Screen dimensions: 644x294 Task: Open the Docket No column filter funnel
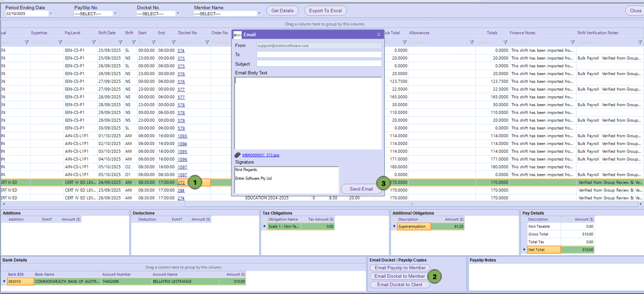coord(207,42)
